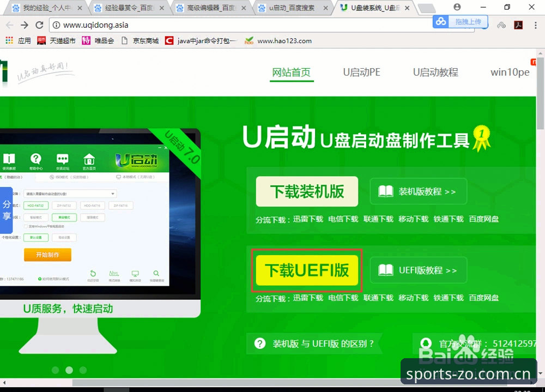The height and width of the screenshot is (392, 545).
Task: Open the 天猫超市 bookmark
Action: coord(56,41)
